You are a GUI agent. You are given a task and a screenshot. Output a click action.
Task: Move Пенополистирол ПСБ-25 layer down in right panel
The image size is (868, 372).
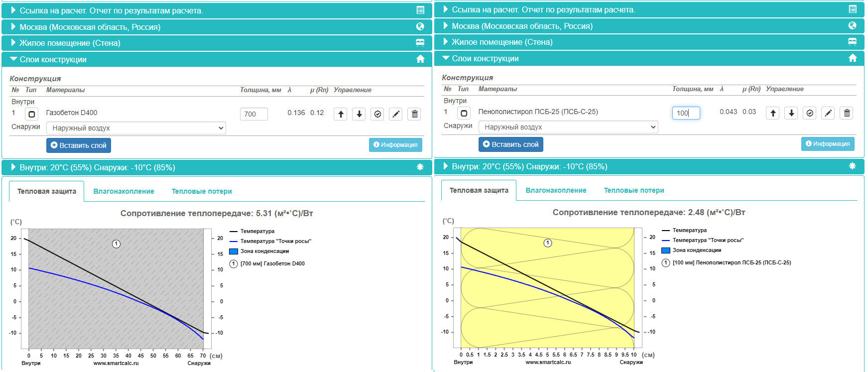click(x=791, y=113)
